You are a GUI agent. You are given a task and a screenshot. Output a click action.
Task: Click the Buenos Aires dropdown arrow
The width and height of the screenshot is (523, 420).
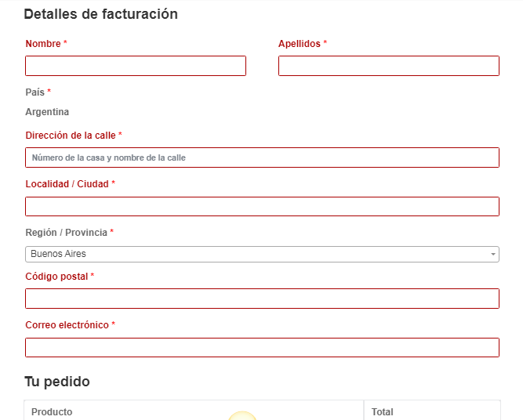point(493,255)
